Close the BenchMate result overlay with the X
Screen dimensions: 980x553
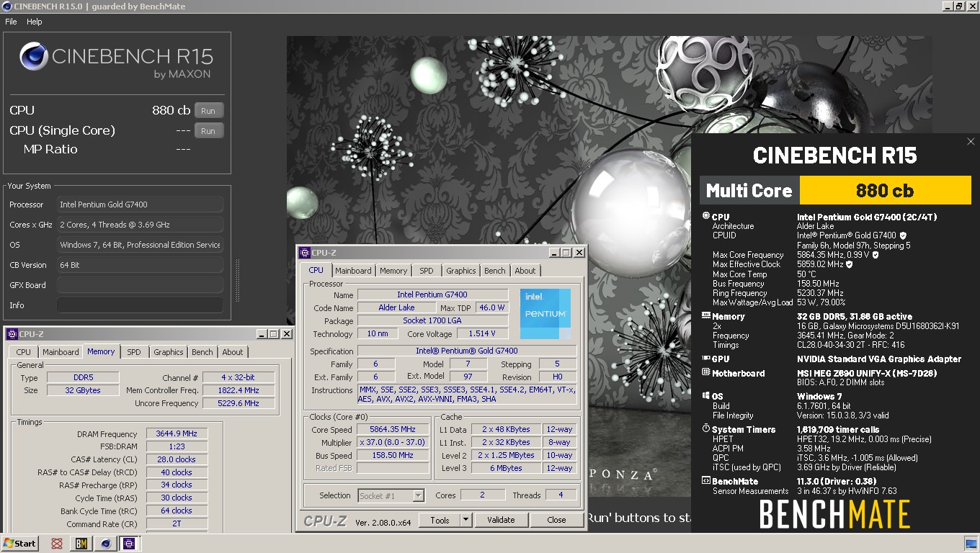(971, 142)
